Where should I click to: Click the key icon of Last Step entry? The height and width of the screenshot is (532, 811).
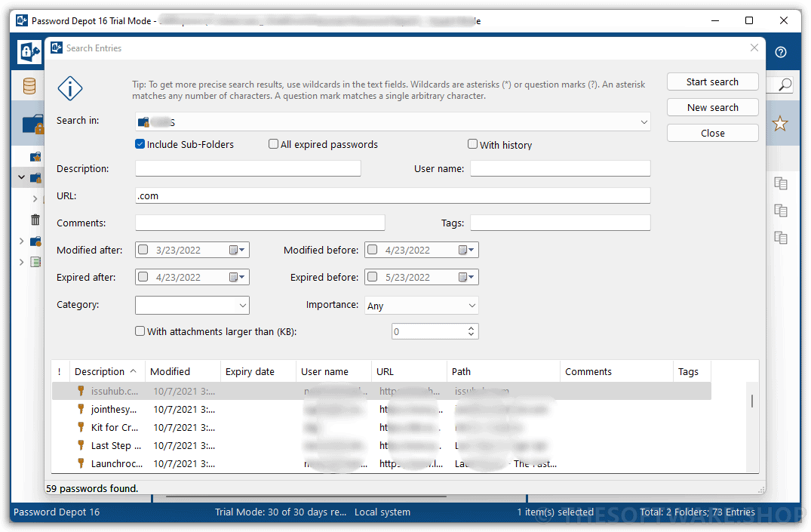point(81,445)
